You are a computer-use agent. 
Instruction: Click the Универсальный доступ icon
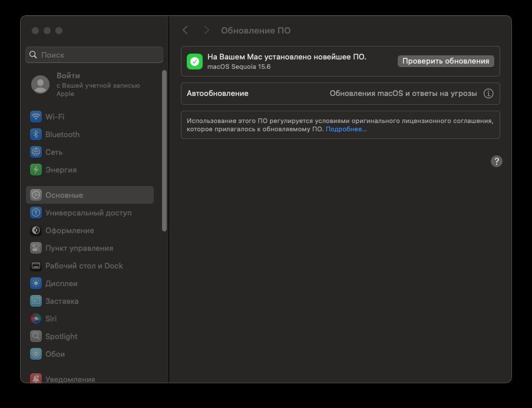[x=36, y=213]
